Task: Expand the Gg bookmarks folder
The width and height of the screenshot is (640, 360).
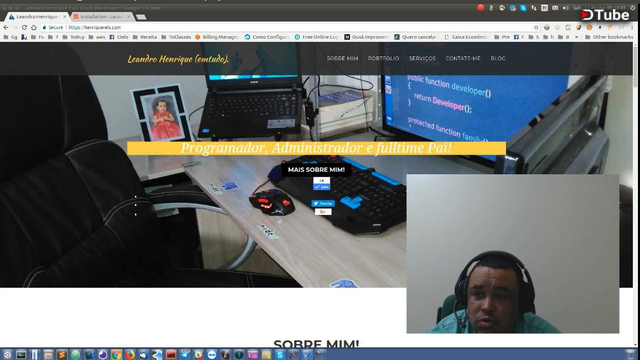Action: click(x=10, y=37)
